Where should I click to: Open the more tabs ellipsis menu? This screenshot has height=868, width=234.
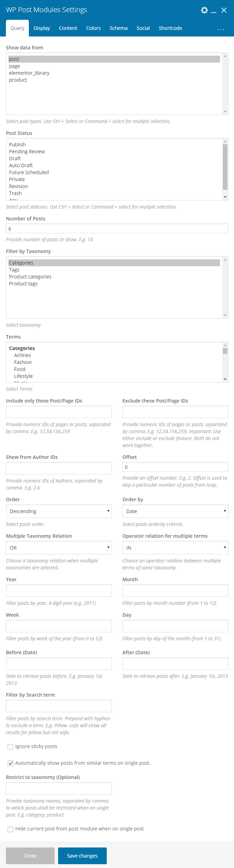coord(220,29)
